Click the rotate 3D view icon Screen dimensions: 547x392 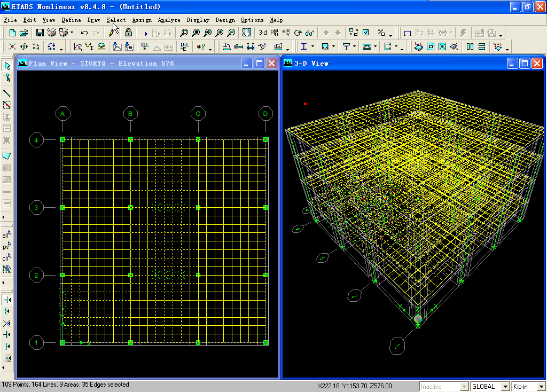[298, 33]
